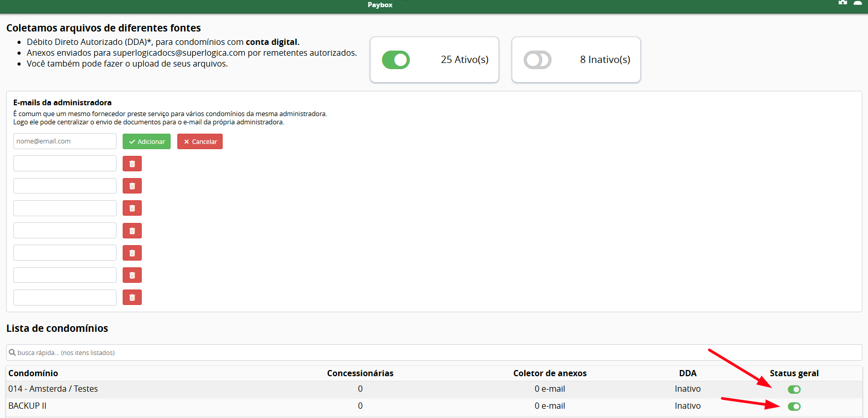Switch off Status geral for BACKUP II
868x418 pixels.
pos(794,407)
